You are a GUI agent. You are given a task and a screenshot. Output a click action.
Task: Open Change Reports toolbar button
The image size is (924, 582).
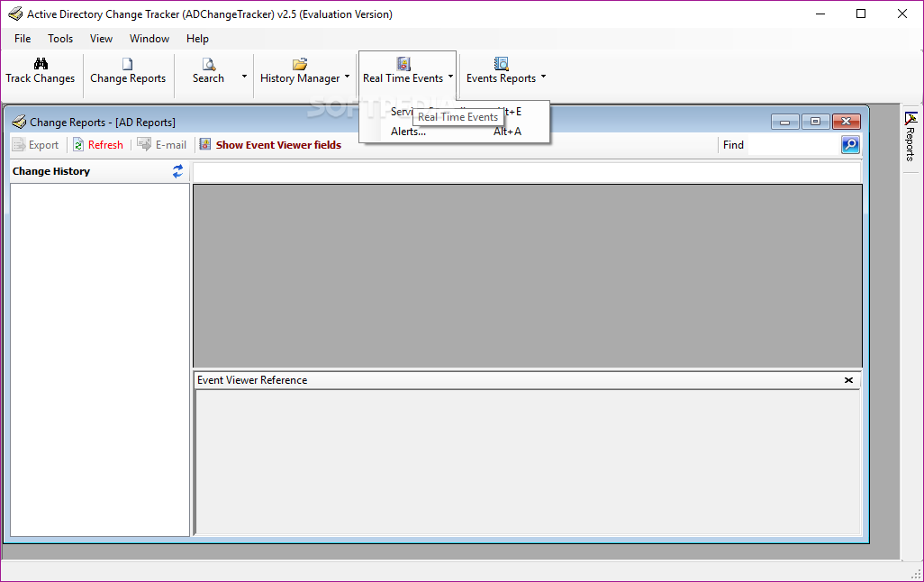click(x=128, y=71)
